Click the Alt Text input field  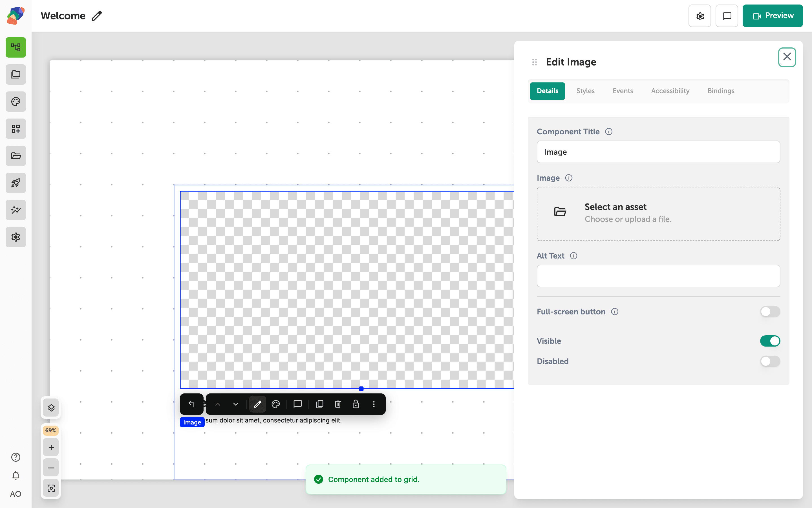click(x=658, y=276)
